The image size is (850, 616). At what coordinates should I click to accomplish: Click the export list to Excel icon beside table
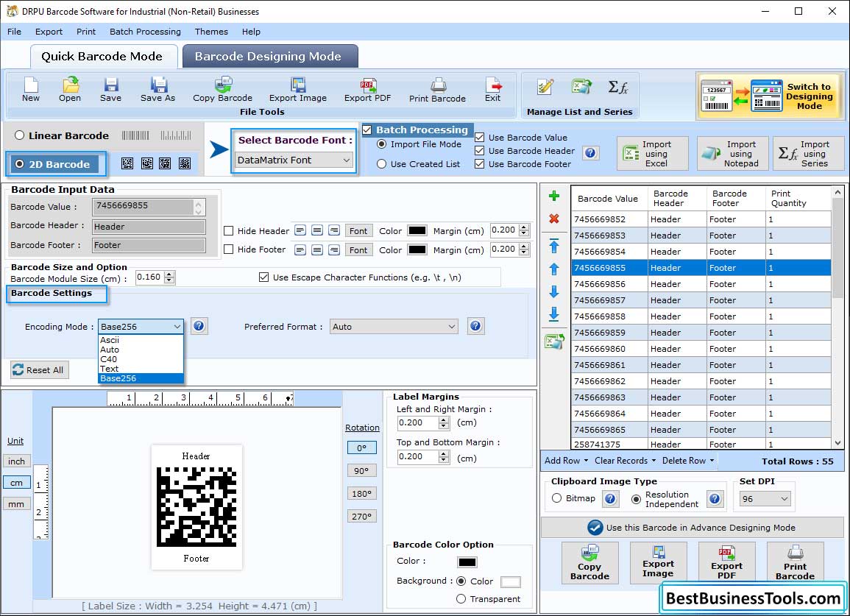point(555,341)
